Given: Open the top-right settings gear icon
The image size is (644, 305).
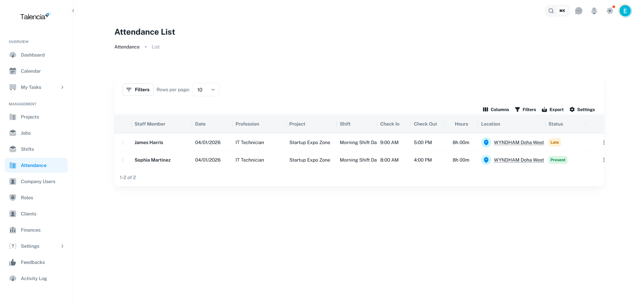Looking at the screenshot, I should pyautogui.click(x=610, y=11).
